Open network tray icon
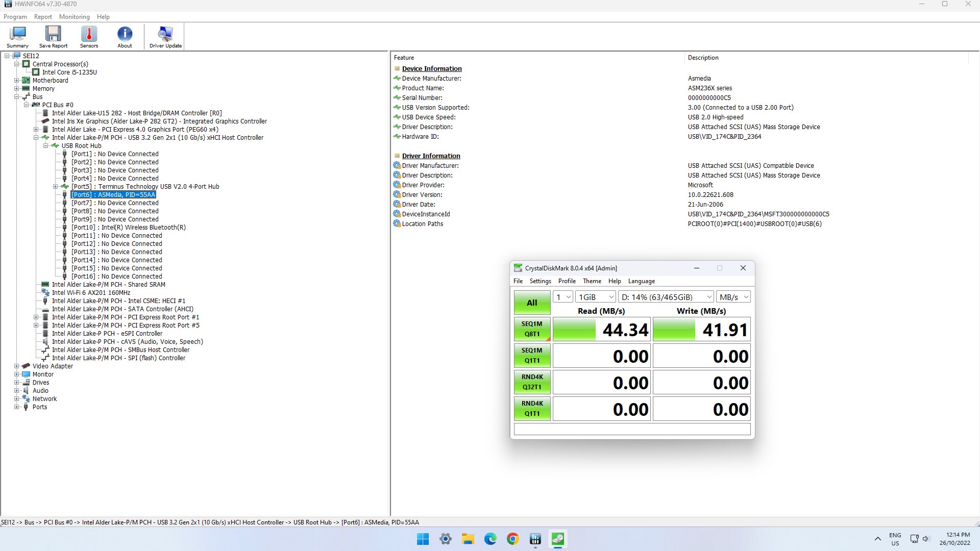980x551 pixels. coord(914,539)
